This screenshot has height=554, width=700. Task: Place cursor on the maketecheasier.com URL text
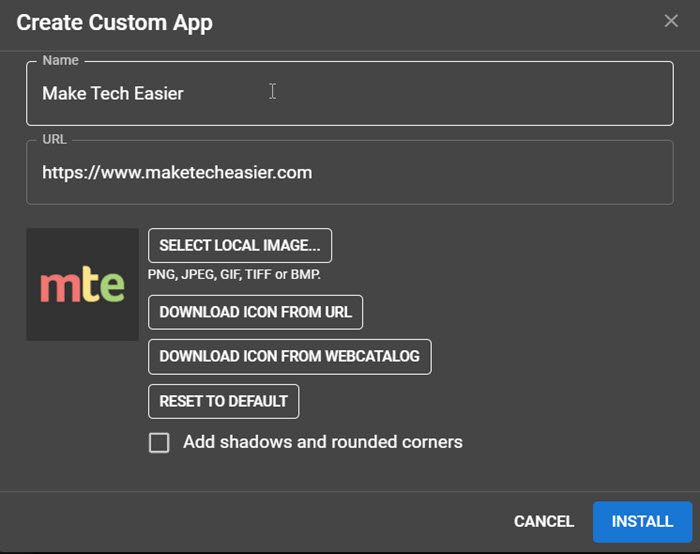coord(177,173)
